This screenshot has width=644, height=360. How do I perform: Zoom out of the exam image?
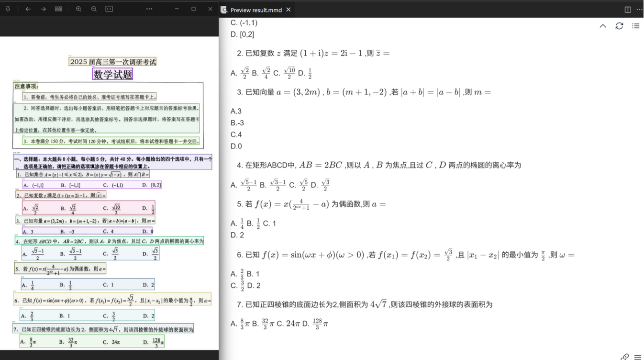click(x=94, y=9)
